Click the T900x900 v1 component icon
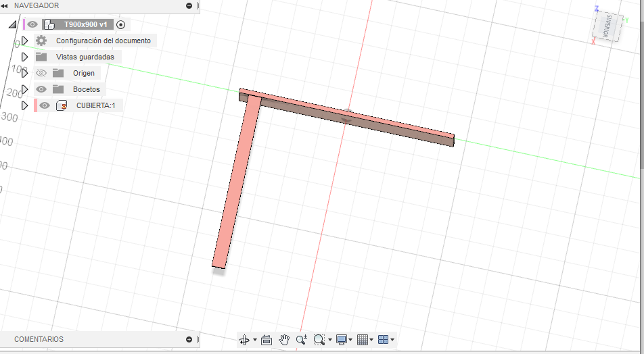Screen dimensions: 644x354 coord(49,24)
